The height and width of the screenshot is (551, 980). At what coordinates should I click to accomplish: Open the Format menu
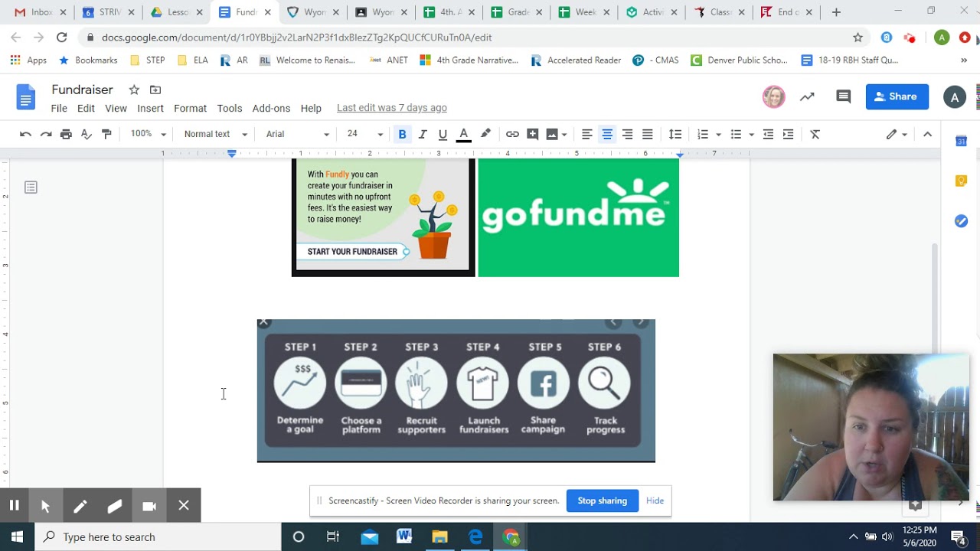coord(190,108)
